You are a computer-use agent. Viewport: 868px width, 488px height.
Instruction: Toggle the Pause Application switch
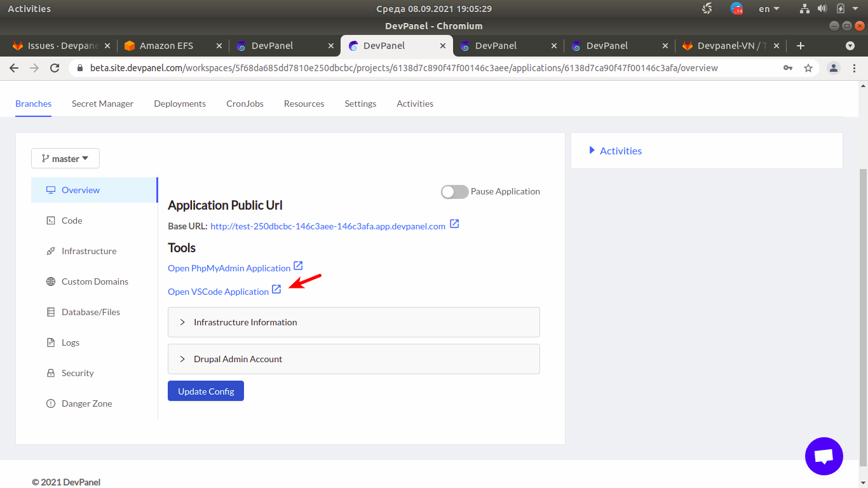pos(455,192)
